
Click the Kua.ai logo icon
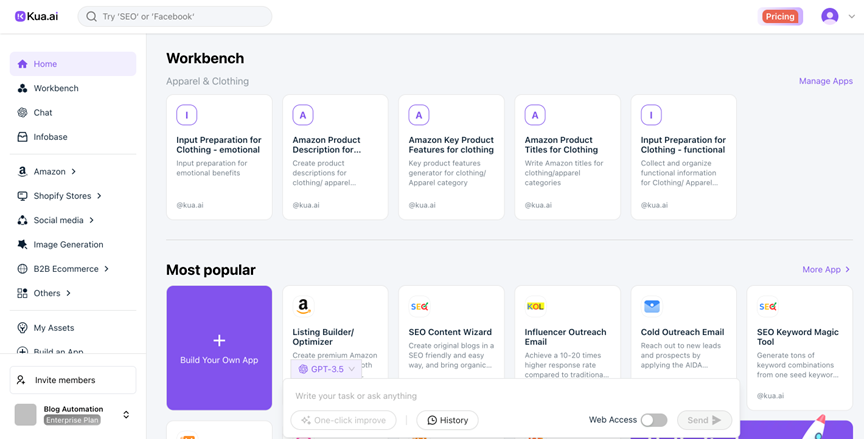tap(20, 17)
